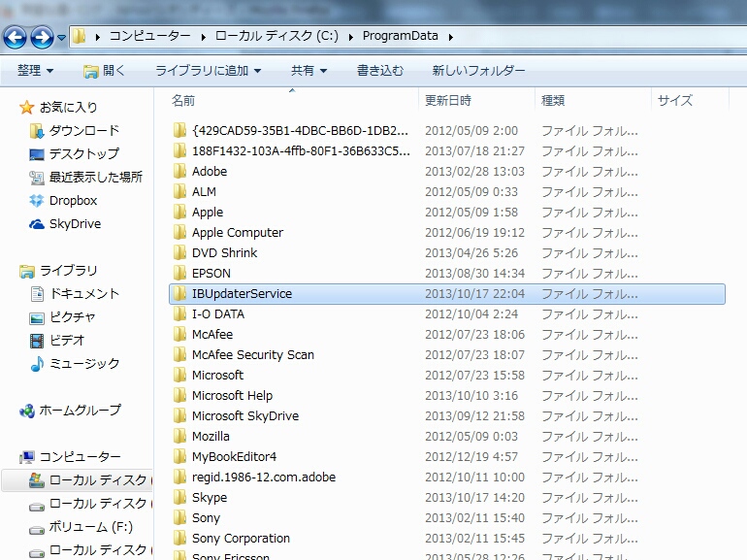The width and height of the screenshot is (747, 560).
Task: Sort by the 更新日時 column header
Action: [448, 101]
